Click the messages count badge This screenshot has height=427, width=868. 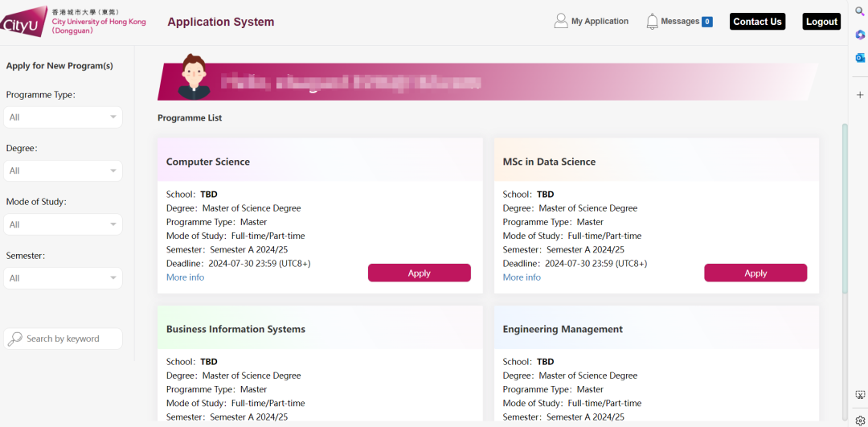707,22
